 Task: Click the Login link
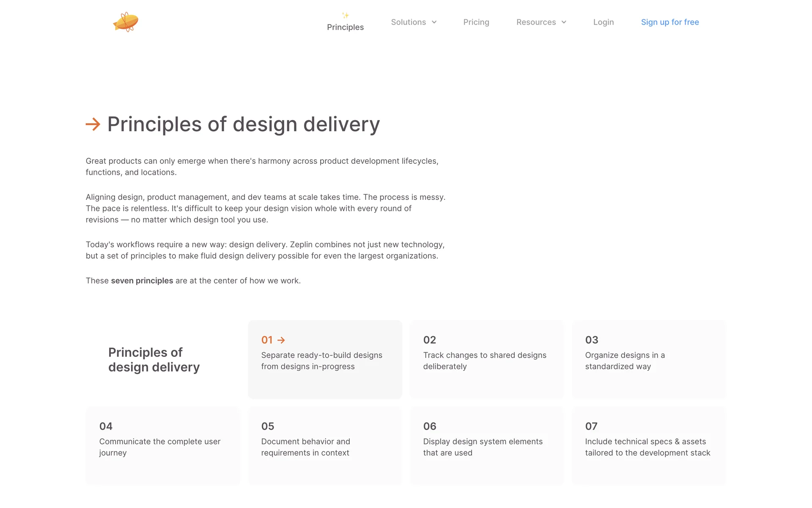[603, 22]
